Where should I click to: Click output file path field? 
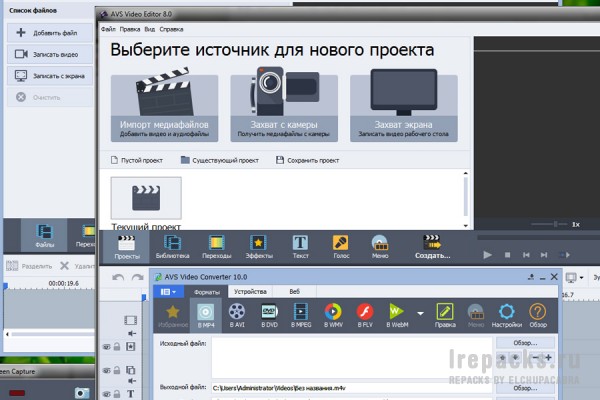click(x=351, y=388)
